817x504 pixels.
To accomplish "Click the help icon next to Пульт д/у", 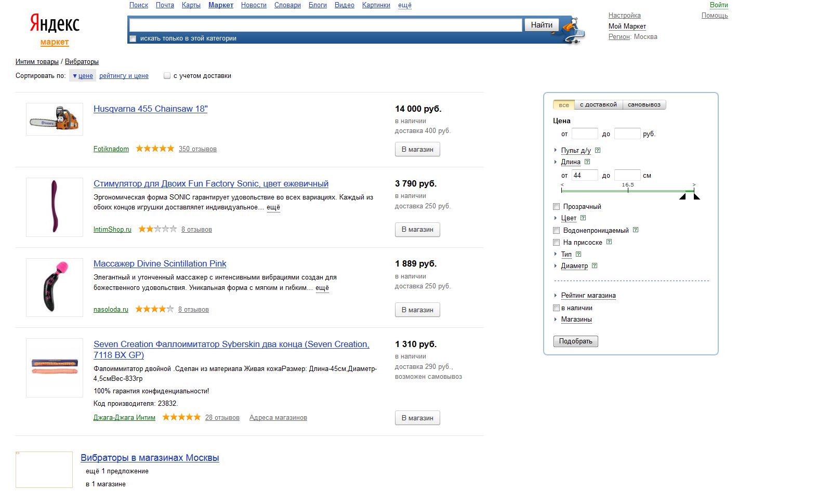I will 598,150.
